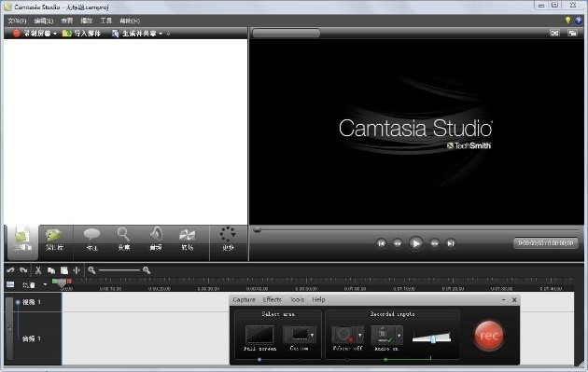Open the 工具 menu in Camtasia Studio

tap(106, 21)
